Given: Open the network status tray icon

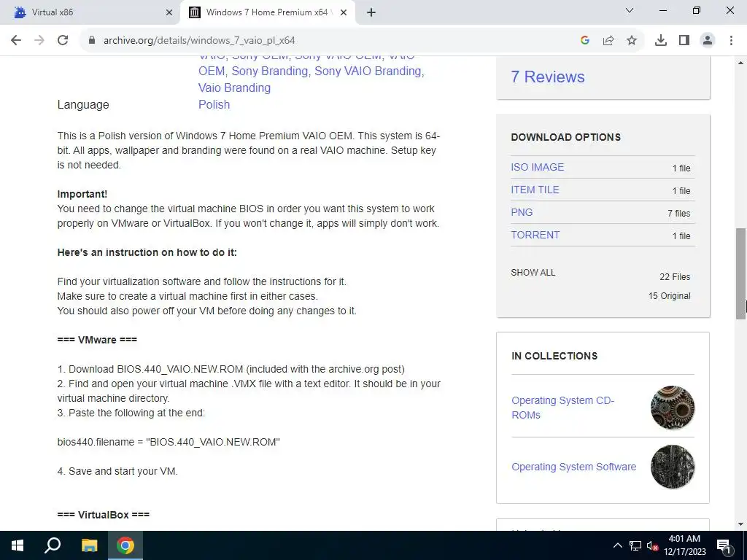Looking at the screenshot, I should (x=635, y=545).
